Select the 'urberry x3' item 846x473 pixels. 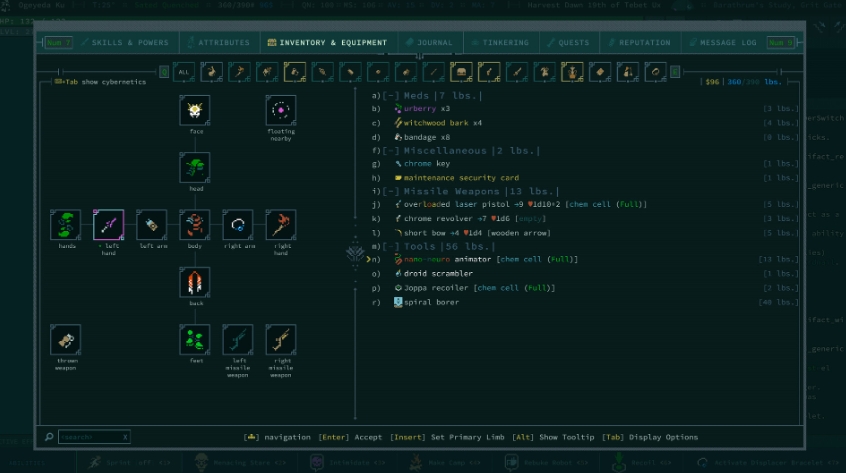[585, 109]
